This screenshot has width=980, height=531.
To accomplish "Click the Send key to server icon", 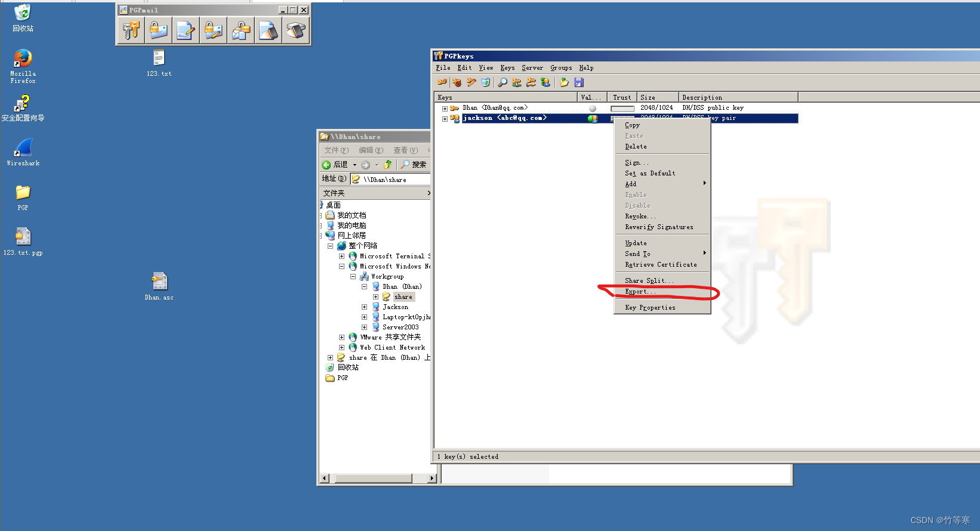I will pos(517,82).
